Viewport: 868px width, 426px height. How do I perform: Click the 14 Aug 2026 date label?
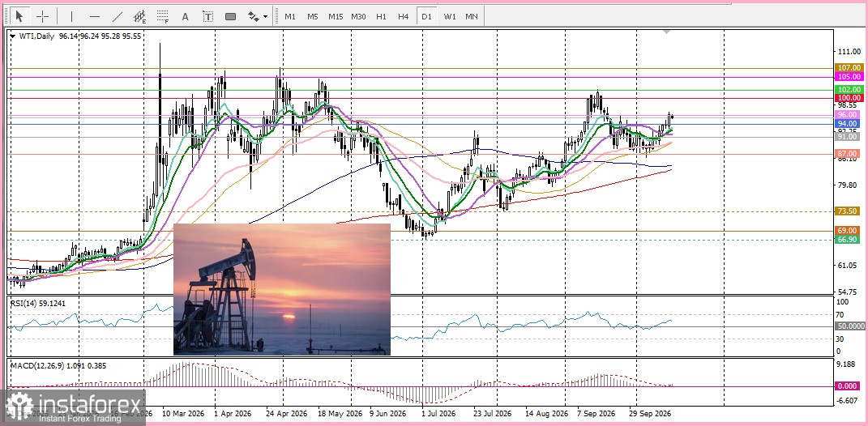click(547, 413)
